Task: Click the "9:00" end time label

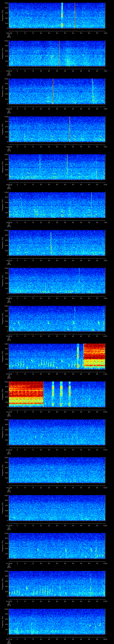Action: click(105, 298)
